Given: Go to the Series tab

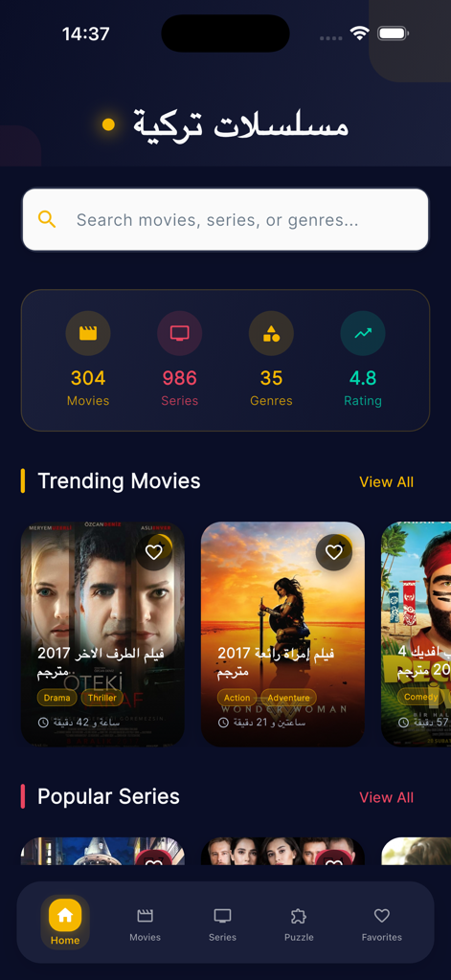Looking at the screenshot, I should coord(222,925).
